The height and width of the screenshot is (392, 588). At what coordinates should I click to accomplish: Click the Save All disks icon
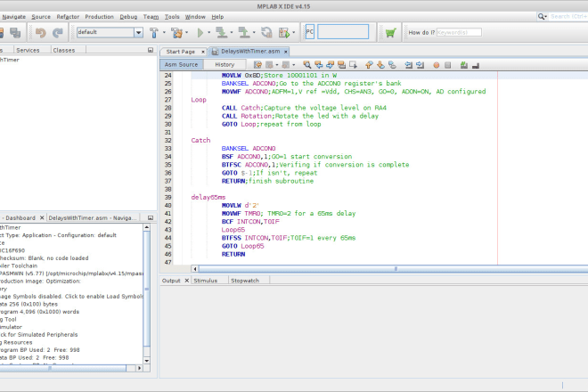point(15,33)
